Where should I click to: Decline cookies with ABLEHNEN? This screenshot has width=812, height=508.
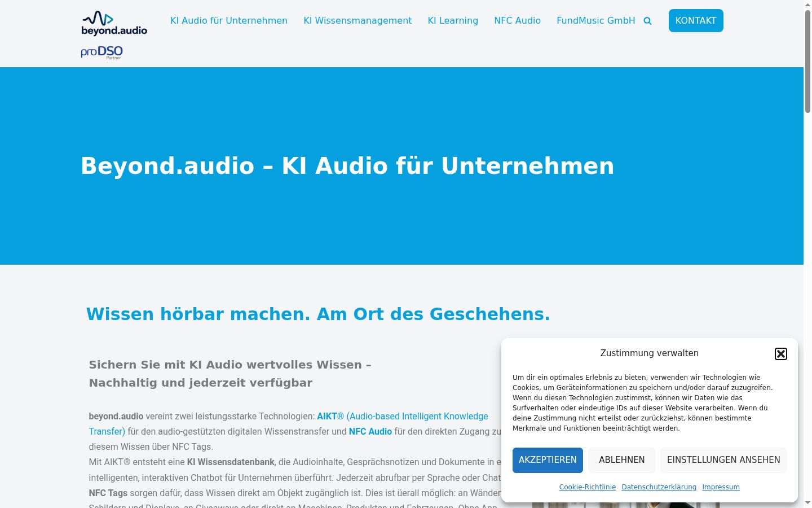622,460
